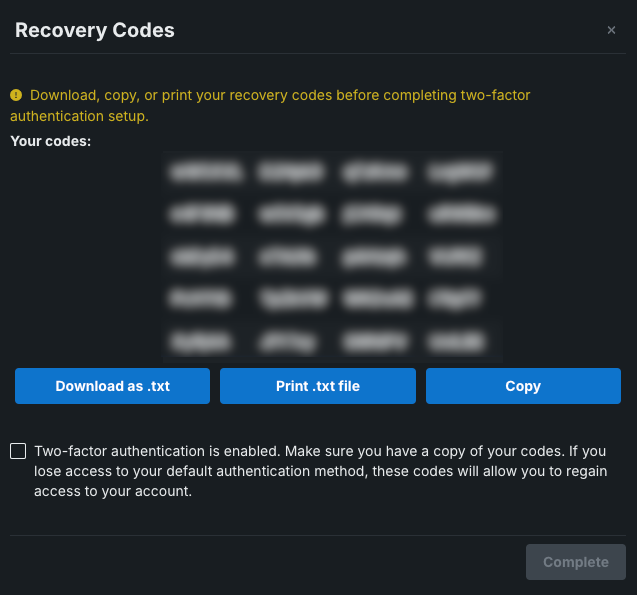Click the "Your codes:" label

(51, 141)
